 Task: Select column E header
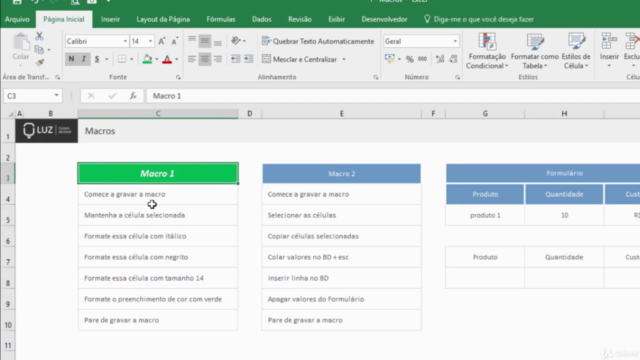[x=342, y=113]
